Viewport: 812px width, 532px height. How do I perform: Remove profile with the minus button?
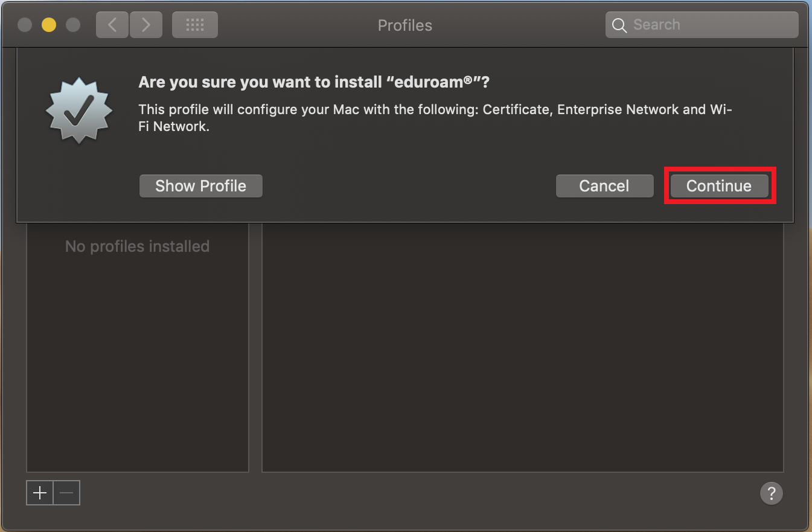pyautogui.click(x=66, y=493)
